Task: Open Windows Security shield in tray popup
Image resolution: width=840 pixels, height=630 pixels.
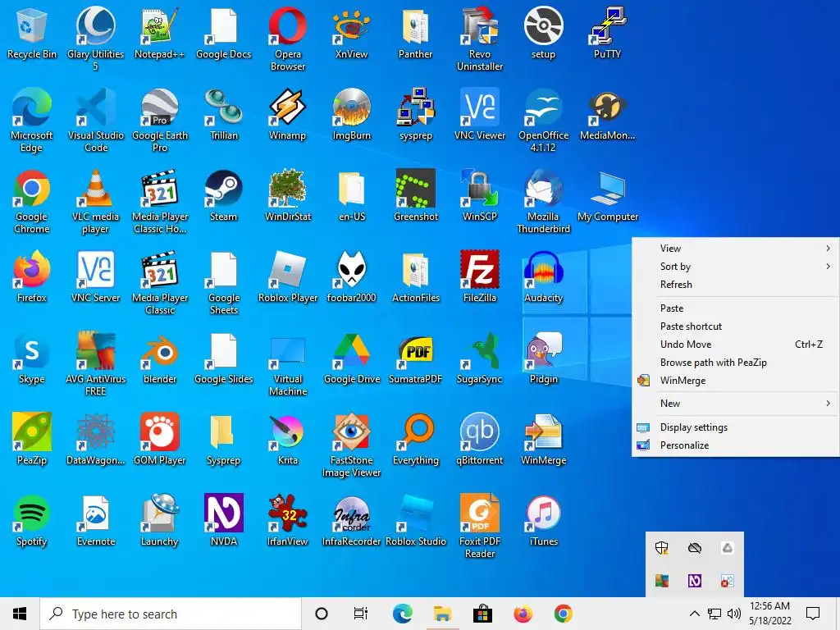Action: [662, 547]
